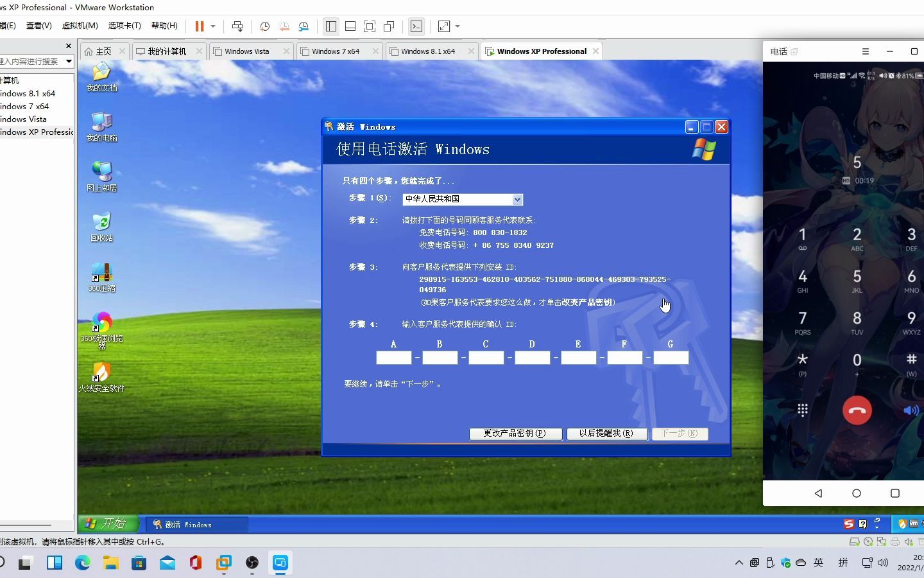
Task: Toggle the library sidebar view icon
Action: (x=331, y=26)
